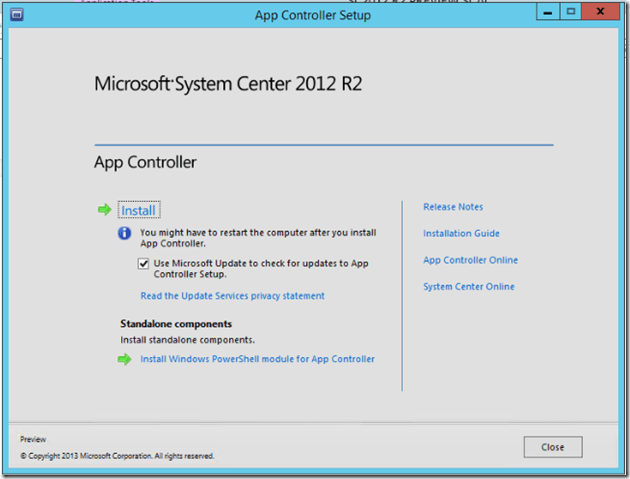Screen dimensions: 630x479
Task: Click the blue information icon
Action: [x=125, y=233]
